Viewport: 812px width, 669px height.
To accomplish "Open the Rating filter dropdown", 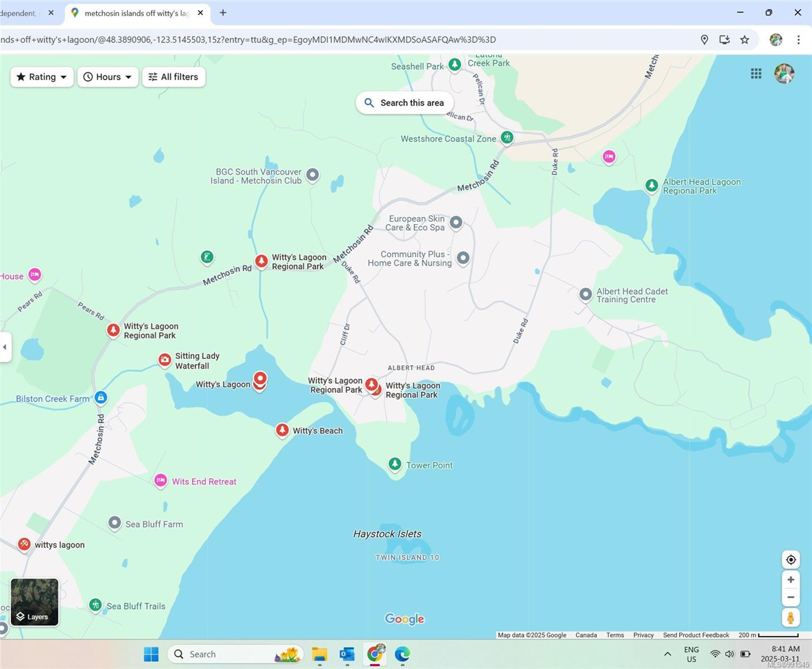I will click(42, 77).
